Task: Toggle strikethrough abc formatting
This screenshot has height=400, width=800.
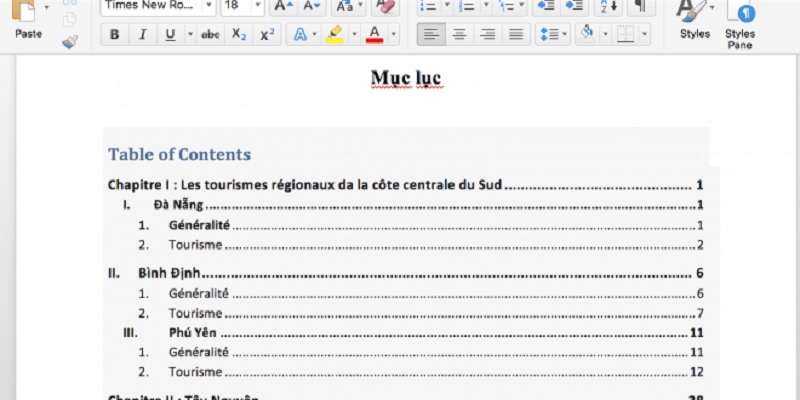Action: click(x=210, y=35)
